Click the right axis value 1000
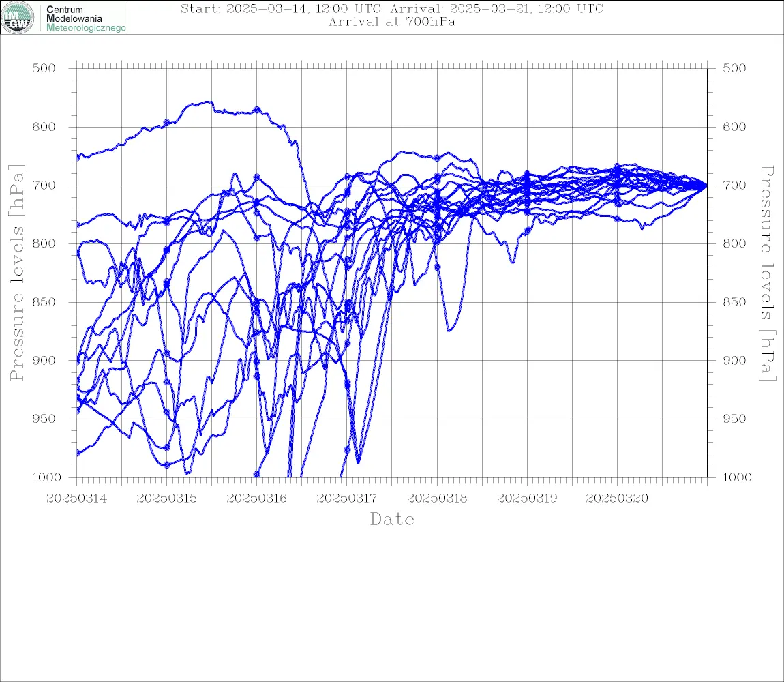 738,477
